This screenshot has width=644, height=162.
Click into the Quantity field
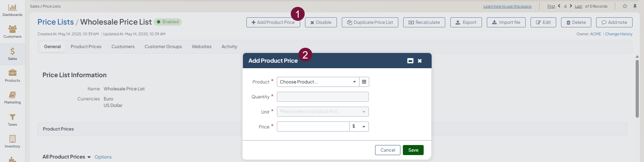click(x=323, y=97)
